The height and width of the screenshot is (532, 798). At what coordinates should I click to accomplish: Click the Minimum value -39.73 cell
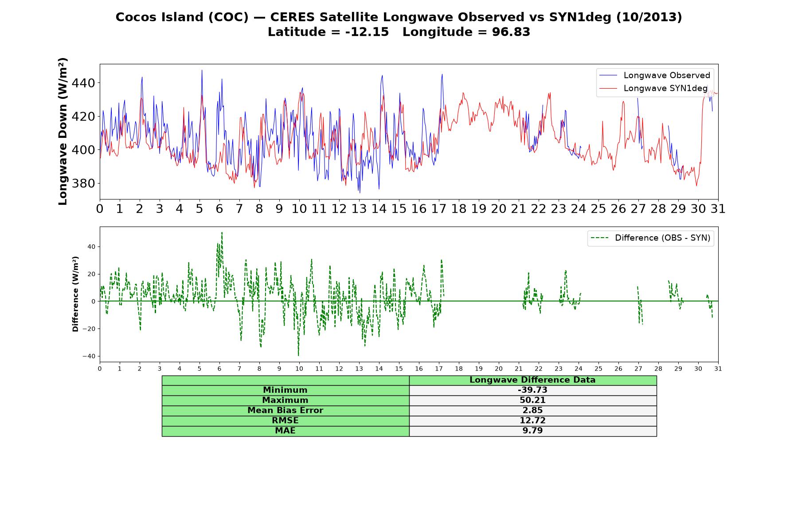click(x=532, y=390)
